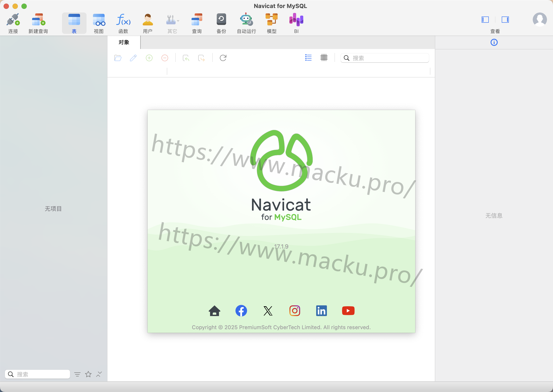Toggle the favorites star filter
Image resolution: width=553 pixels, height=392 pixels.
(89, 374)
